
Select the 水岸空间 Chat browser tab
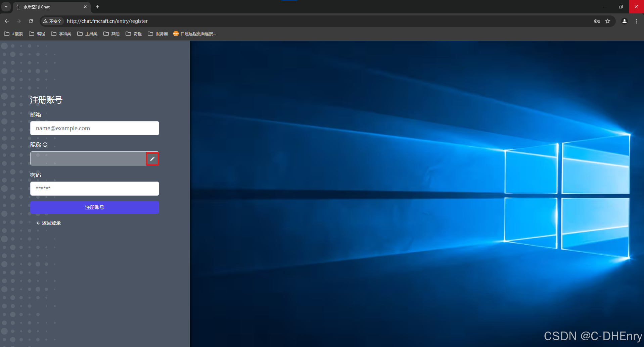pos(52,7)
